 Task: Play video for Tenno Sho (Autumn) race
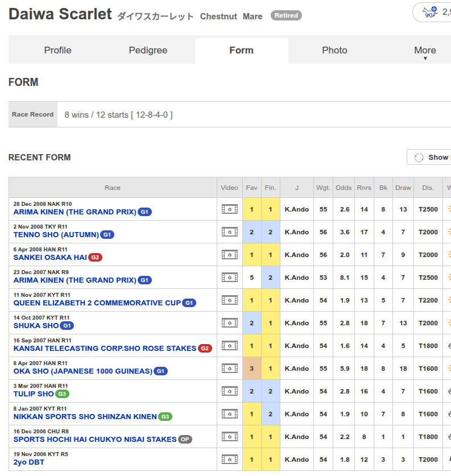pos(229,232)
